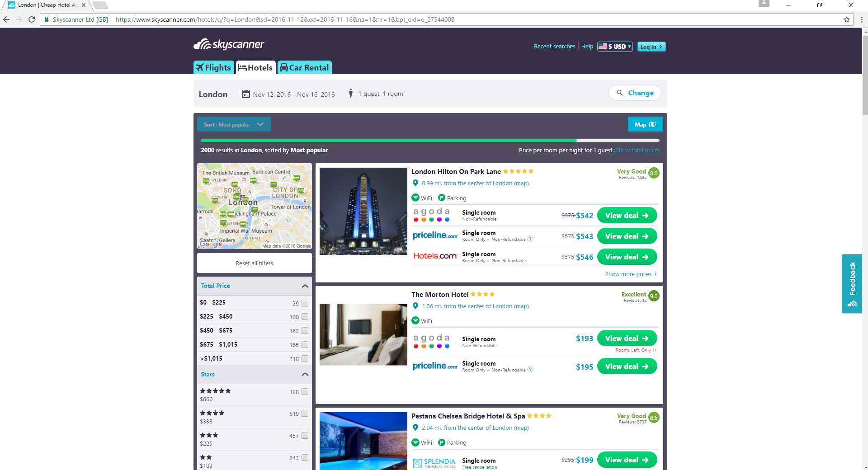This screenshot has height=470, width=868.
Task: Enable the 5-star hotels filter
Action: tap(305, 392)
